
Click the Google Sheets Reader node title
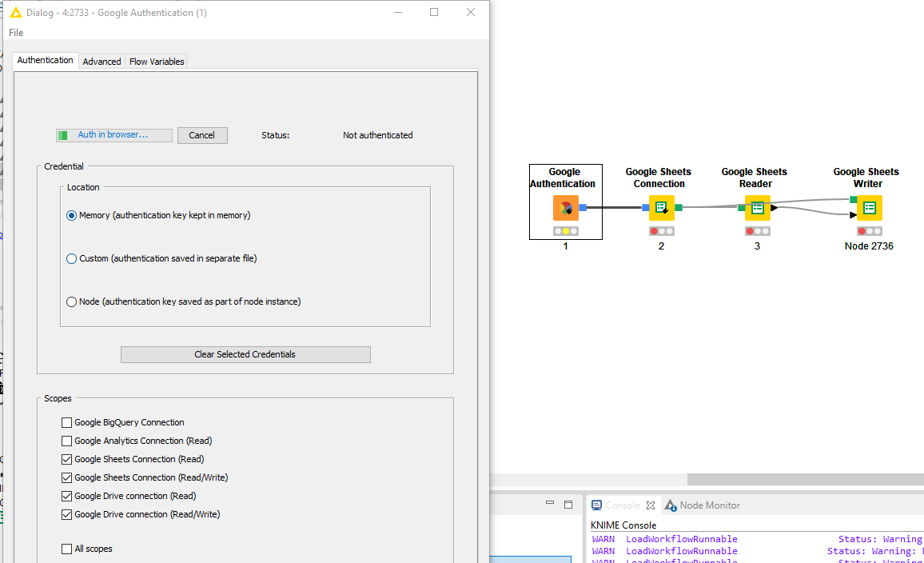point(755,178)
